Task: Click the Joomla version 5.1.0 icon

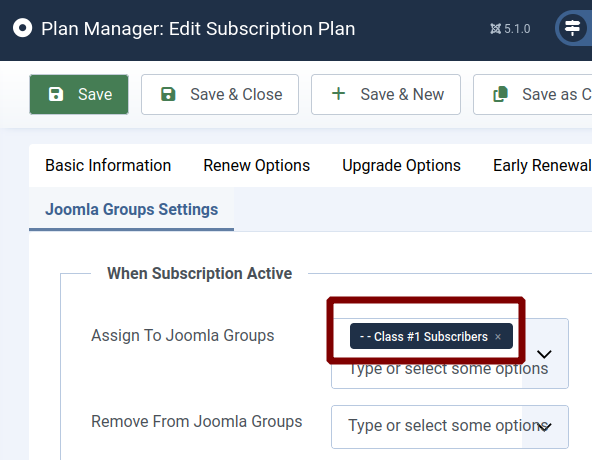Action: [x=495, y=29]
